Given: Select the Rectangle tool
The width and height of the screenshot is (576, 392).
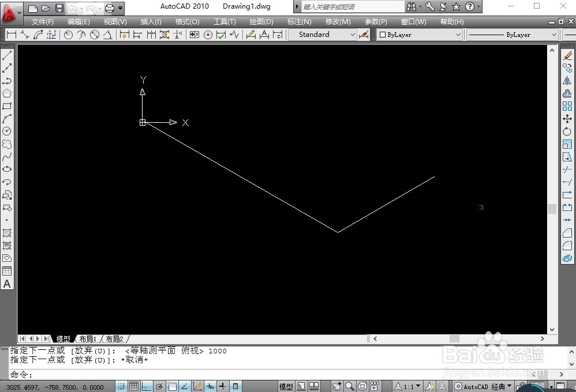Looking at the screenshot, I should 7,106.
